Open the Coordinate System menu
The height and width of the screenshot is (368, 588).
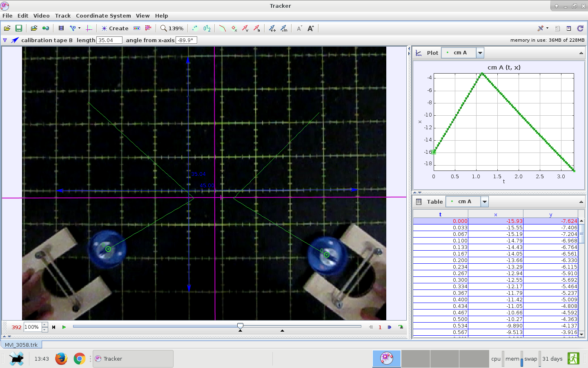[x=103, y=16]
